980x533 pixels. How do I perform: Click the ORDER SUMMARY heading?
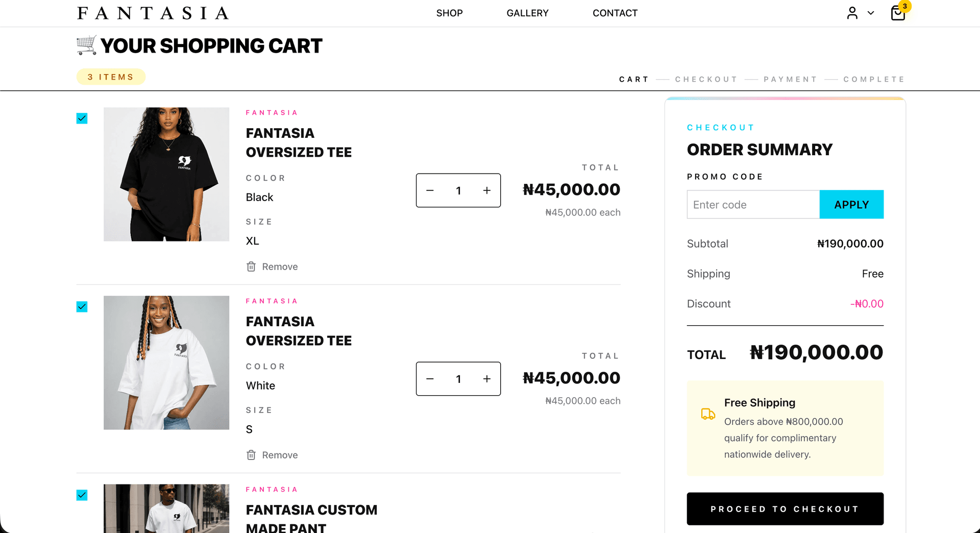759,150
